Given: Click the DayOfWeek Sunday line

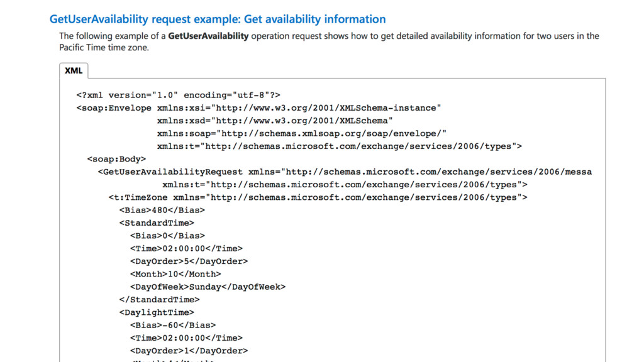Looking at the screenshot, I should (x=208, y=287).
